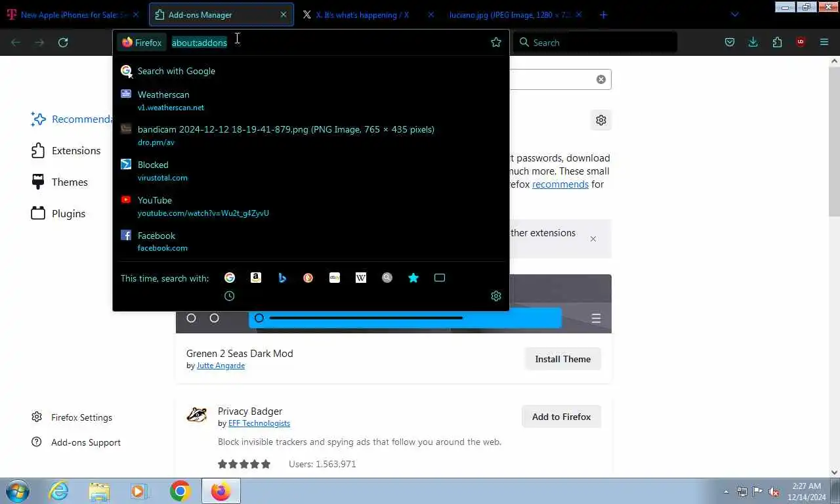The height and width of the screenshot is (504, 840).
Task: Search open tabs using the tab icon
Action: coord(440,278)
